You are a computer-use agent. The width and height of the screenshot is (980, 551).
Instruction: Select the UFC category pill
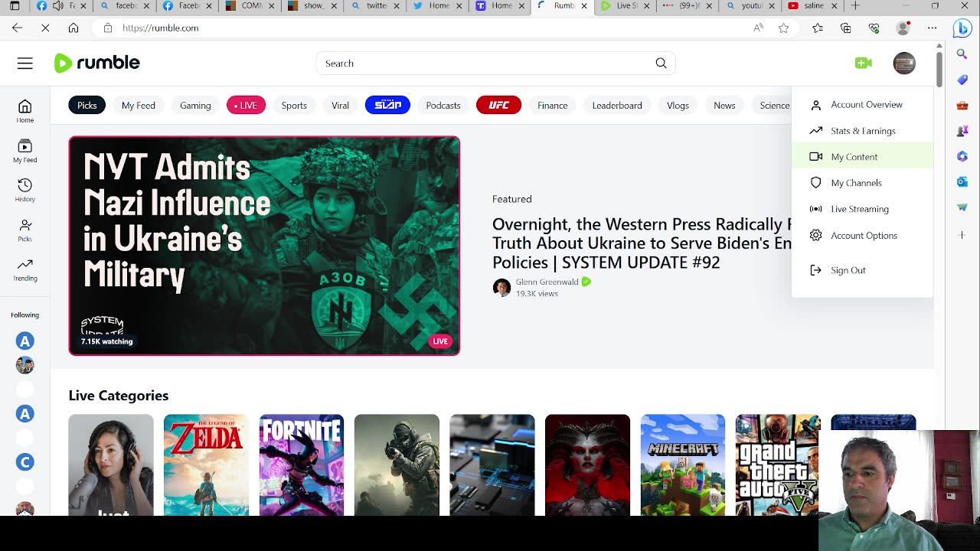pos(498,106)
